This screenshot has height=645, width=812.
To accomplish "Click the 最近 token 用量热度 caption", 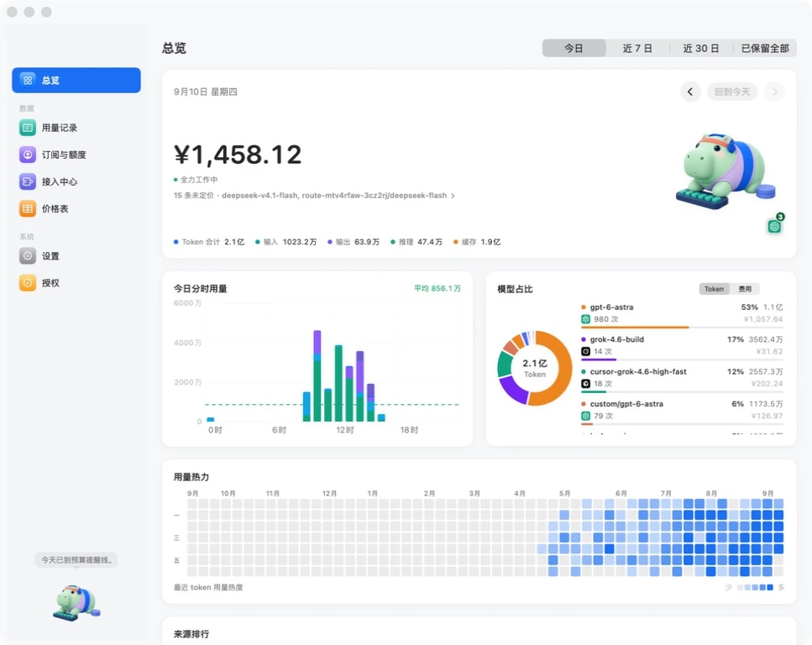I will click(x=208, y=588).
